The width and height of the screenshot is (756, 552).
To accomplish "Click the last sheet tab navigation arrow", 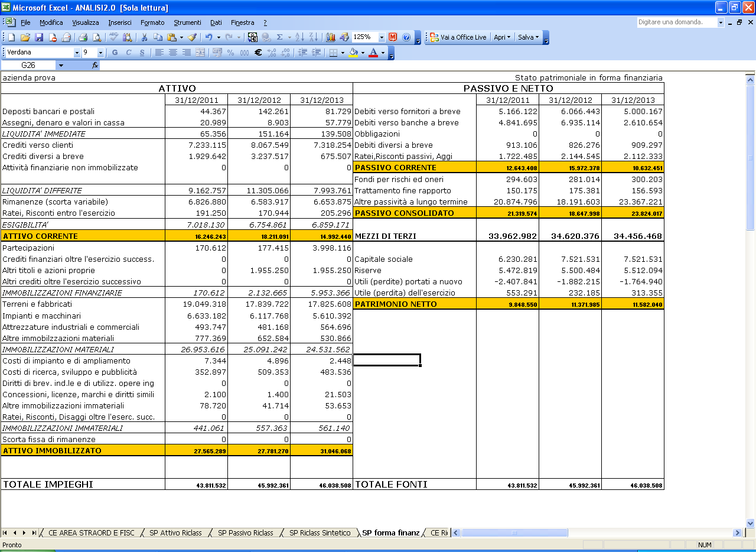I will [34, 533].
